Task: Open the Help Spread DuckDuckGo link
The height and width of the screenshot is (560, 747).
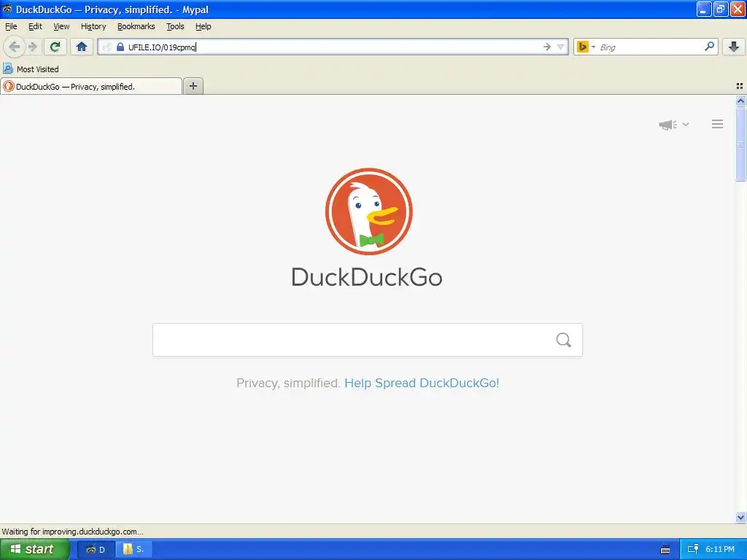Action: tap(422, 383)
